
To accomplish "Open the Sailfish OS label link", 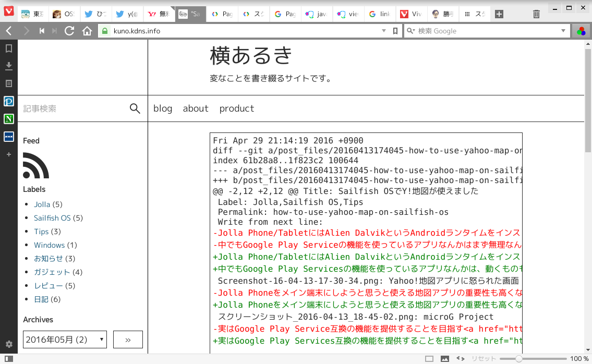I will click(53, 218).
